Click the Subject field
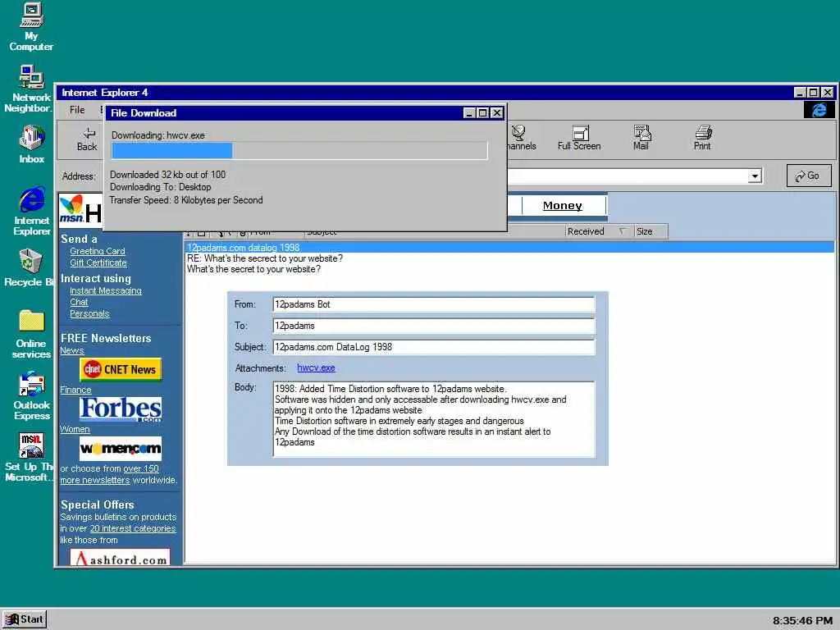840x630 pixels. pyautogui.click(x=433, y=347)
